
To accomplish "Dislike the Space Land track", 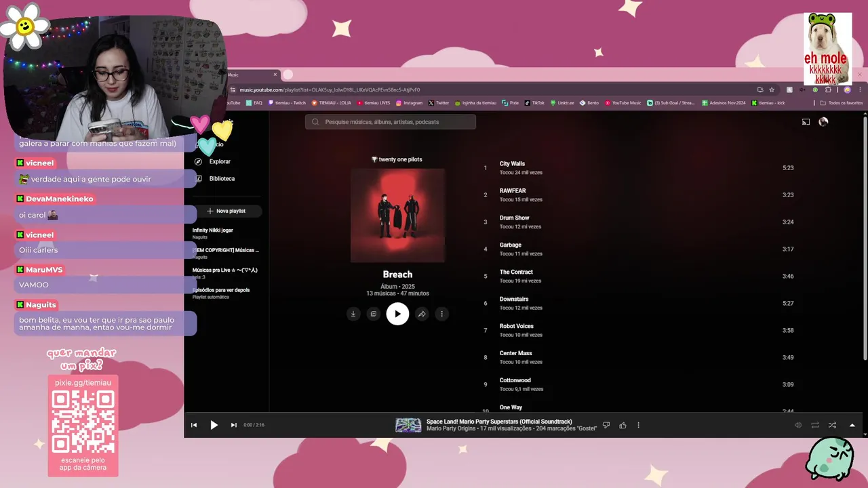I will 606,425.
